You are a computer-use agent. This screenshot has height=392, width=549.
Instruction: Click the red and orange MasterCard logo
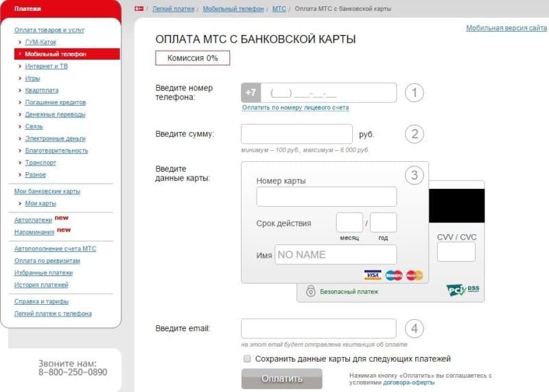[415, 275]
